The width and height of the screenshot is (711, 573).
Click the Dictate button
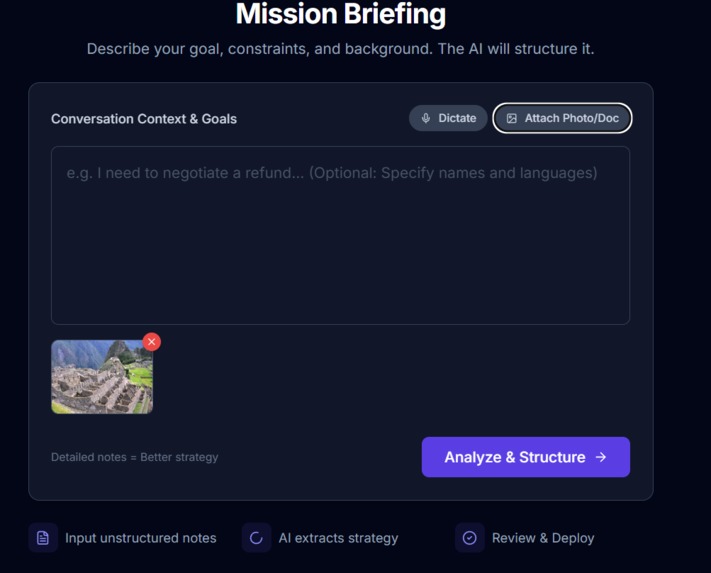click(448, 118)
